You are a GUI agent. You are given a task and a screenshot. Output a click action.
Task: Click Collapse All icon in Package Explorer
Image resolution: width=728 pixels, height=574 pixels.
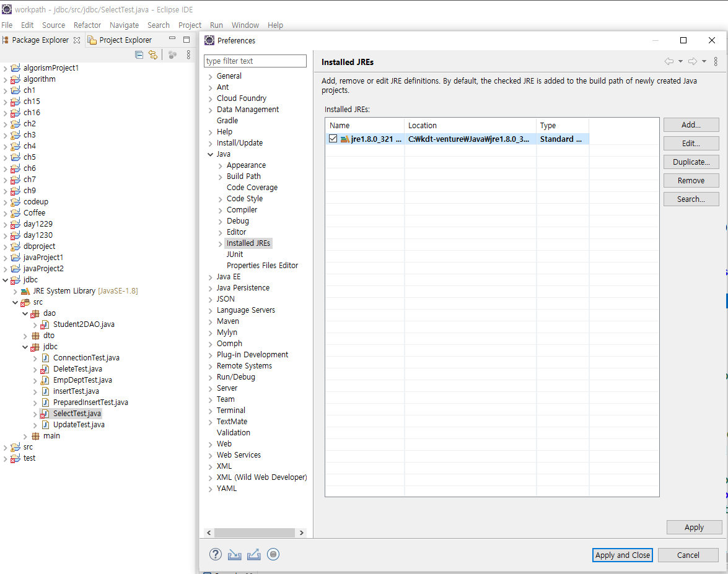[139, 54]
